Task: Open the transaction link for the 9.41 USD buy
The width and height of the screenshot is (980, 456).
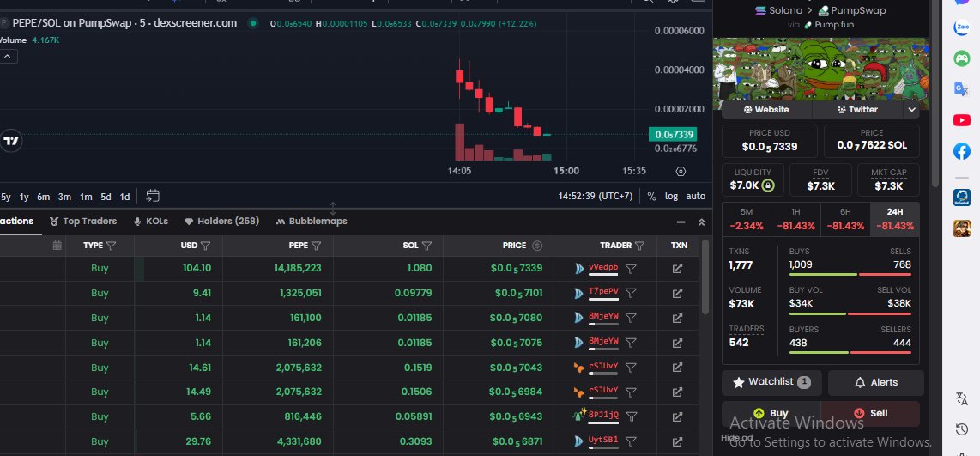Action: [x=677, y=293]
